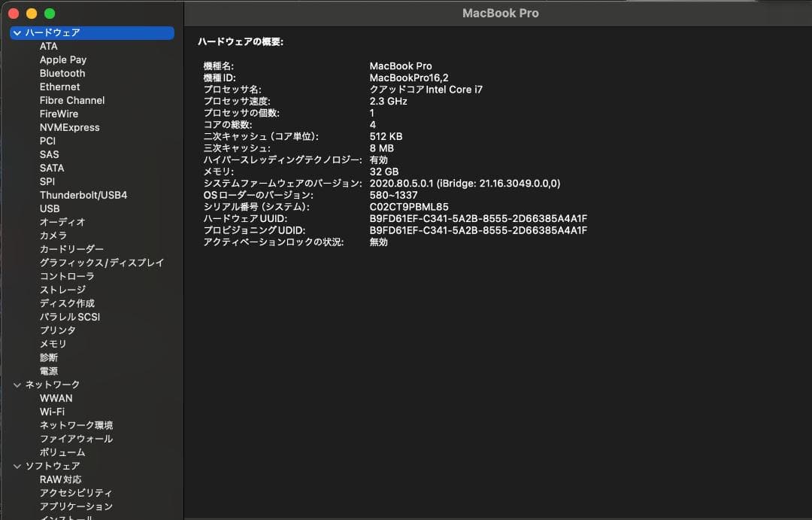Select アクセシビリティ in the sidebar
Viewport: 812px width, 520px height.
pos(76,493)
